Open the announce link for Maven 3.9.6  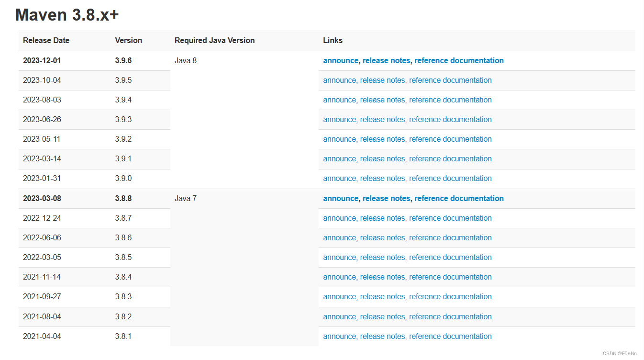[340, 60]
